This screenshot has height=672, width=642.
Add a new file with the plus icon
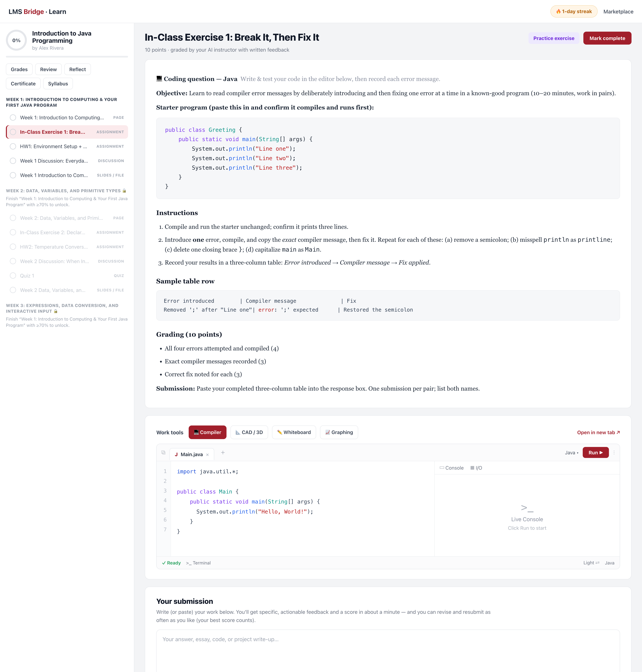(x=223, y=452)
